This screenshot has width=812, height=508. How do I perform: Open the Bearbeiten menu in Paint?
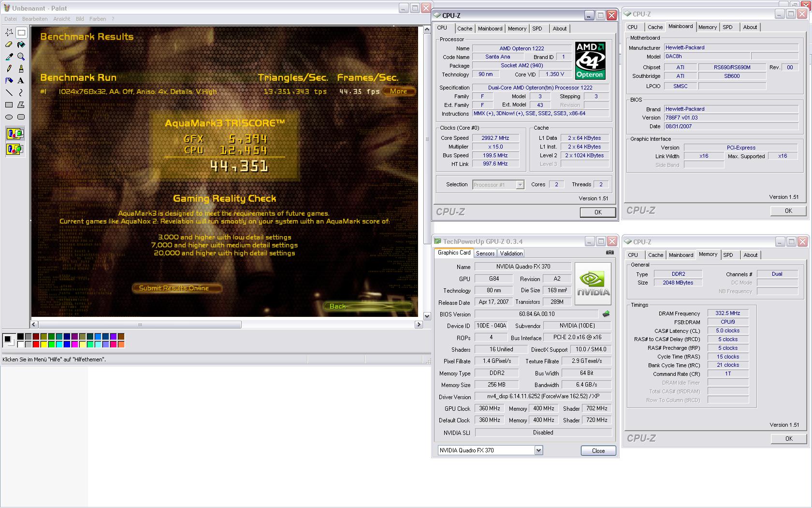click(x=35, y=19)
